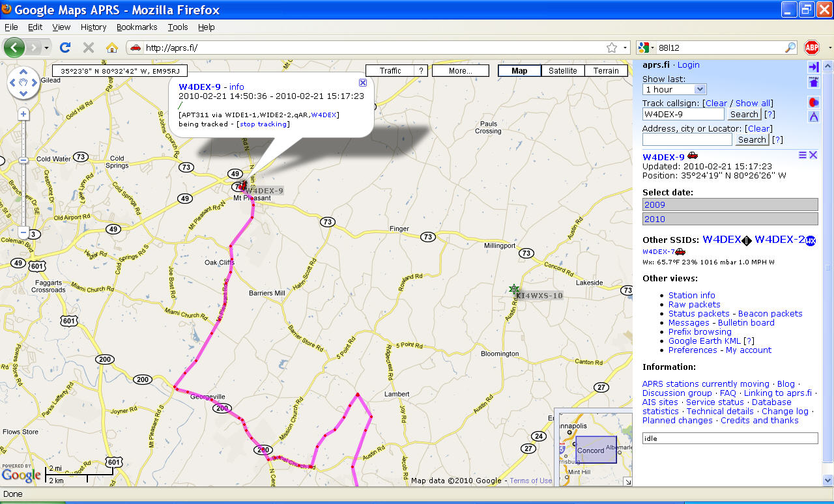The width and height of the screenshot is (834, 504).
Task: Click the vertical zoom slider track
Action: coord(23,173)
